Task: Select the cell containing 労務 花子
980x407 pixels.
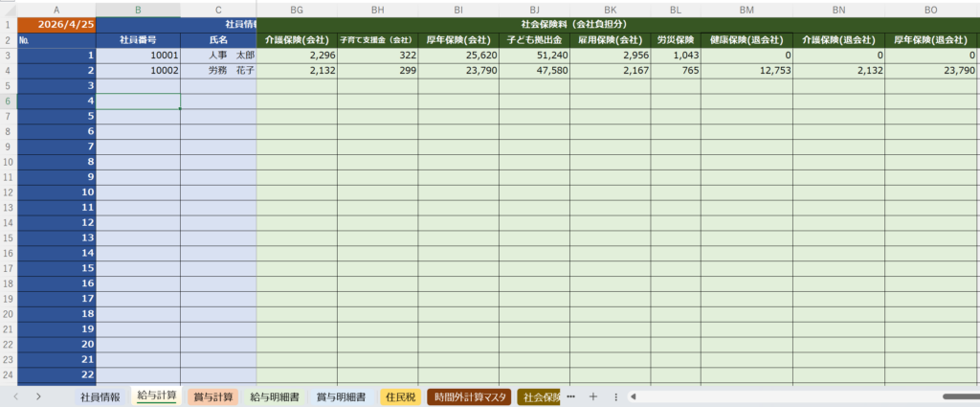Action: pyautogui.click(x=218, y=71)
